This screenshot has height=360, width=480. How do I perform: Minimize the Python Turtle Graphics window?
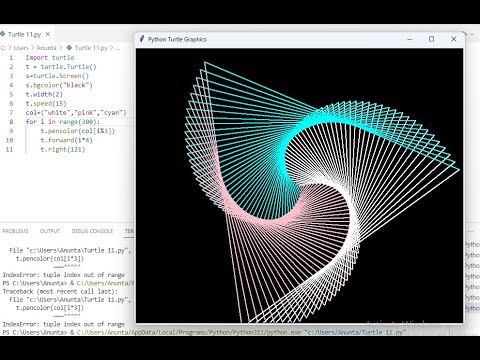point(410,39)
